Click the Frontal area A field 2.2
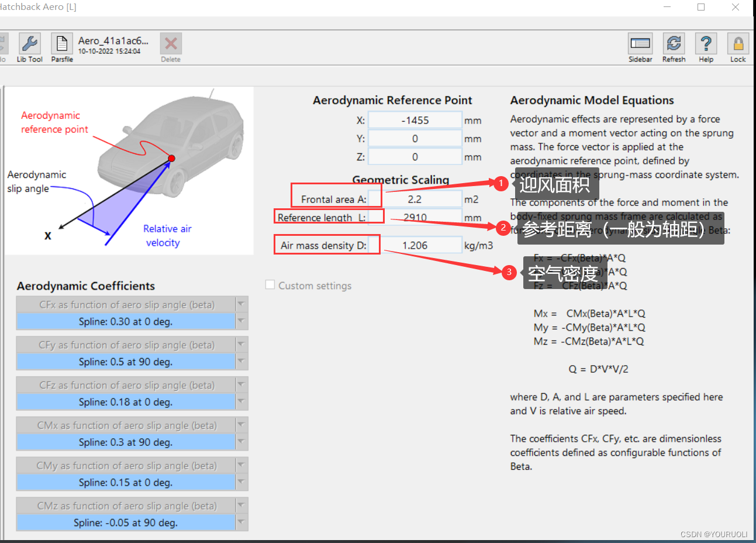The image size is (756, 543). [x=415, y=199]
